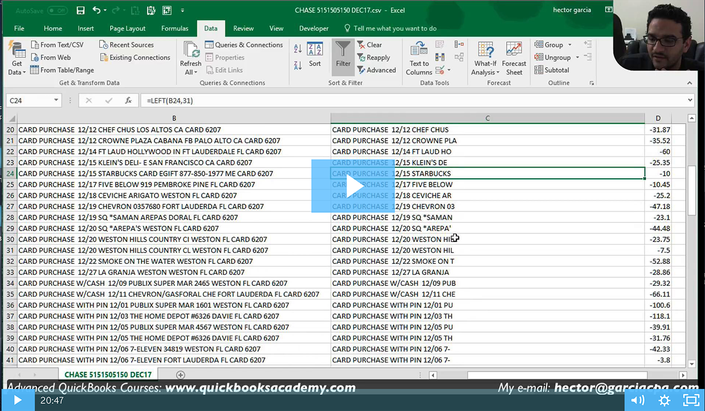705x411 pixels.
Task: Switch to the Formulas tab
Action: tap(174, 28)
